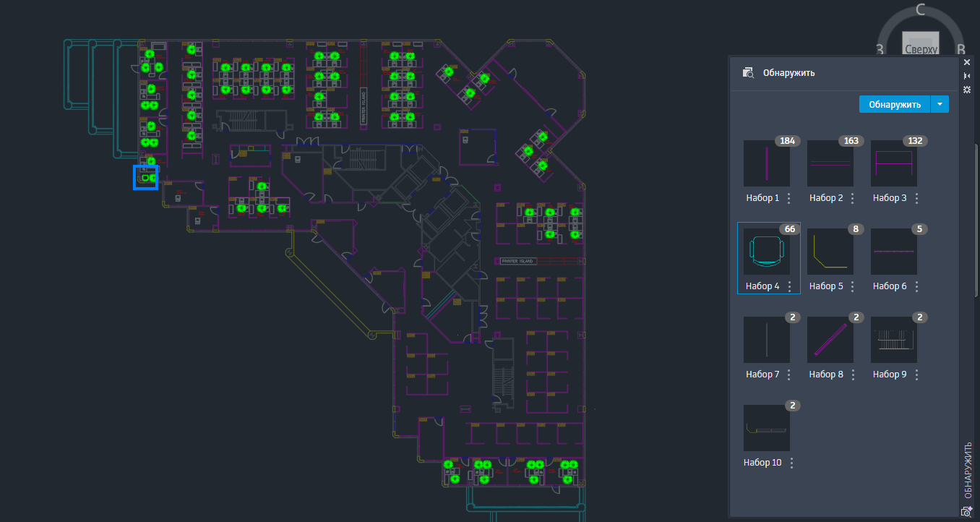
Task: Open the three-dot options icon for Набор 8
Action: click(x=852, y=375)
